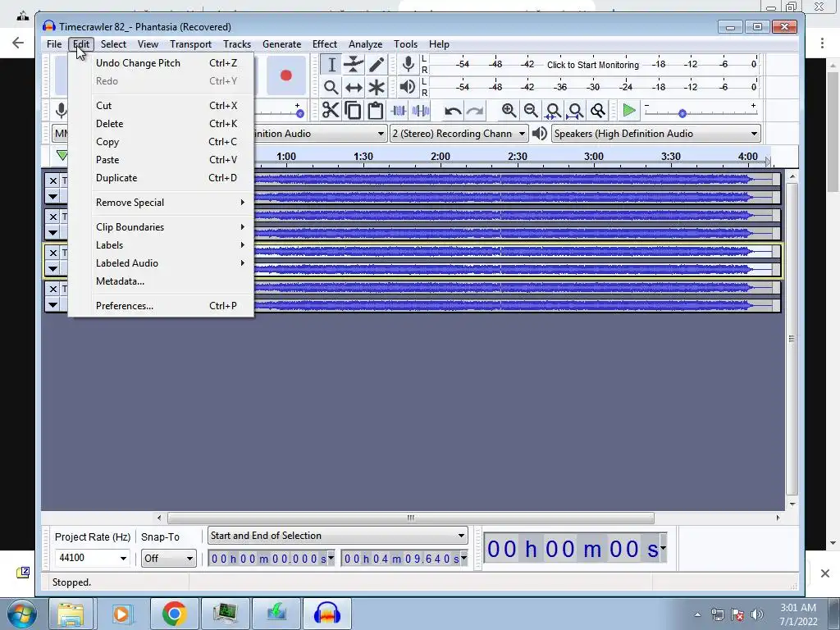
Task: Select the Envelope tool
Action: coord(354,65)
